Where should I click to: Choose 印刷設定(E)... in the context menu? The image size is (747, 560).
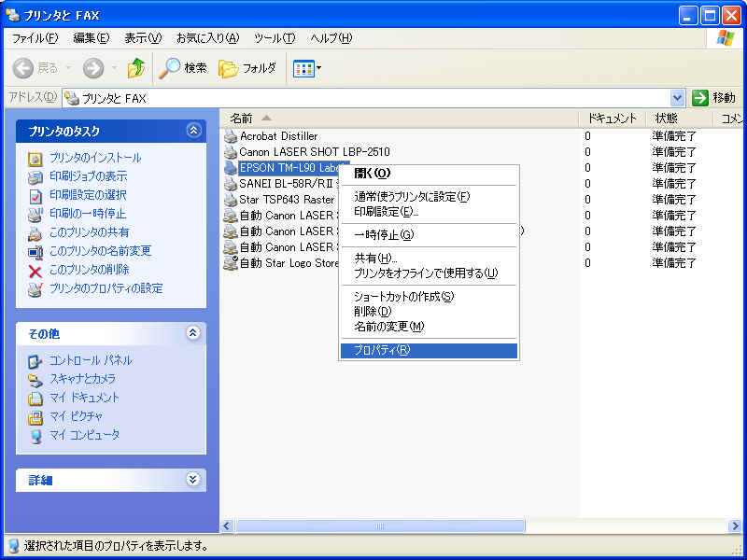click(429, 212)
